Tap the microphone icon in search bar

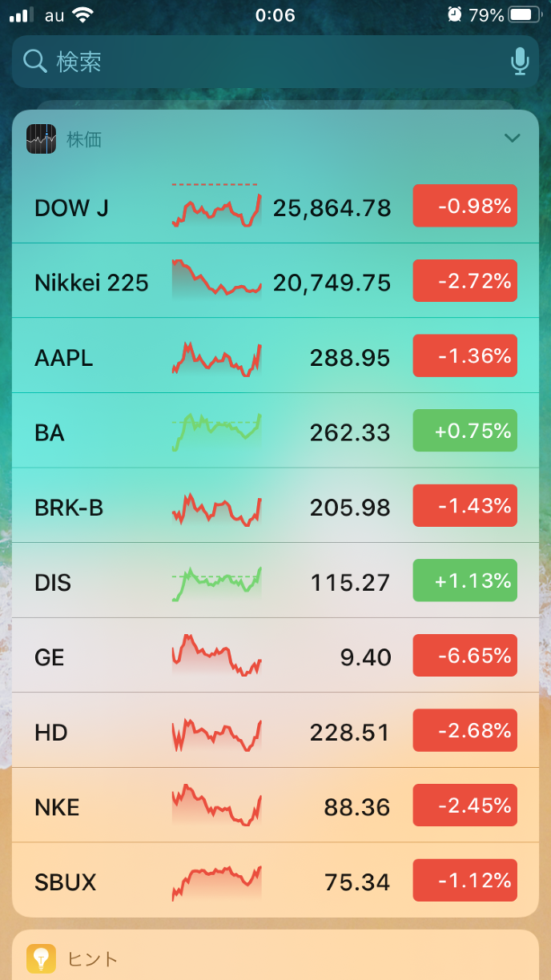(x=520, y=62)
